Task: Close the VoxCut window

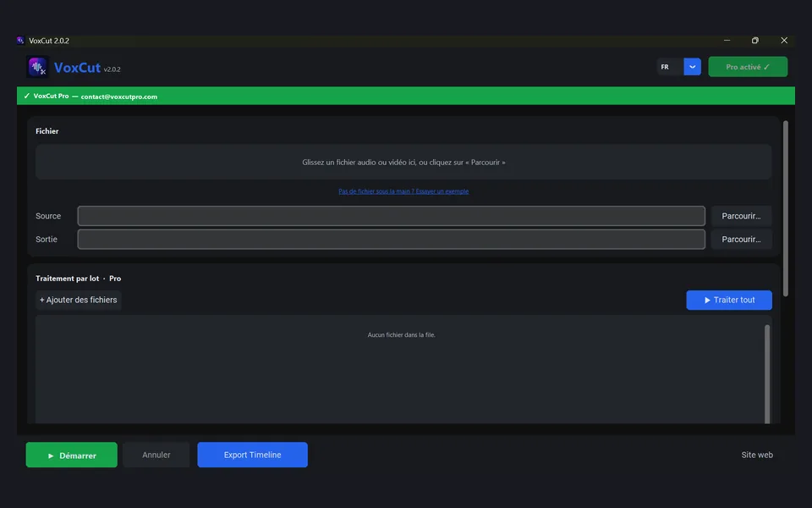Action: [784, 41]
